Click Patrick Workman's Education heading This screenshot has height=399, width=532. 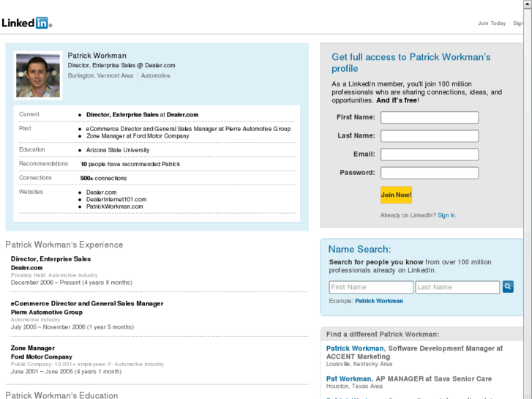[61, 395]
